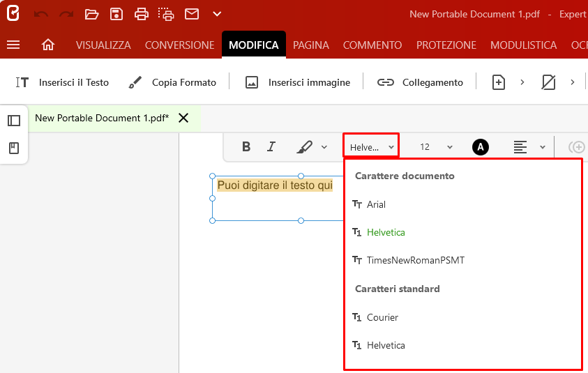The height and width of the screenshot is (373, 588).
Task: Select the New Portable Document 1.pdf tab
Action: pos(102,118)
